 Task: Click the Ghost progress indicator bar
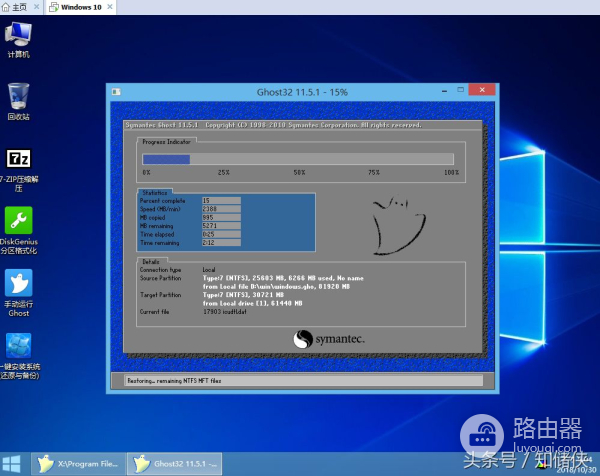298,158
